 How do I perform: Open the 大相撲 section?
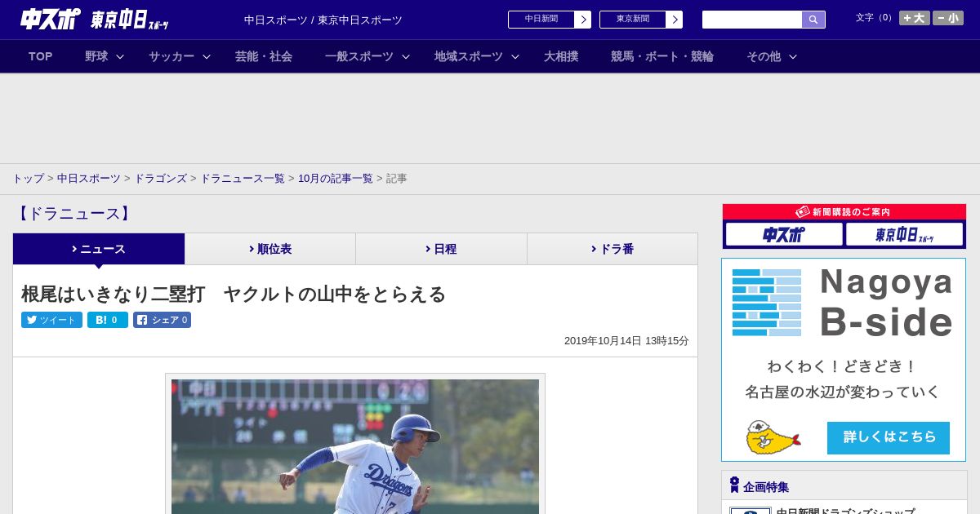(x=561, y=56)
